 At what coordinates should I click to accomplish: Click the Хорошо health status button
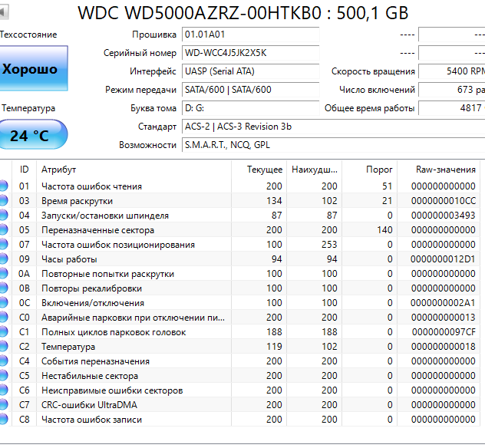point(31,69)
